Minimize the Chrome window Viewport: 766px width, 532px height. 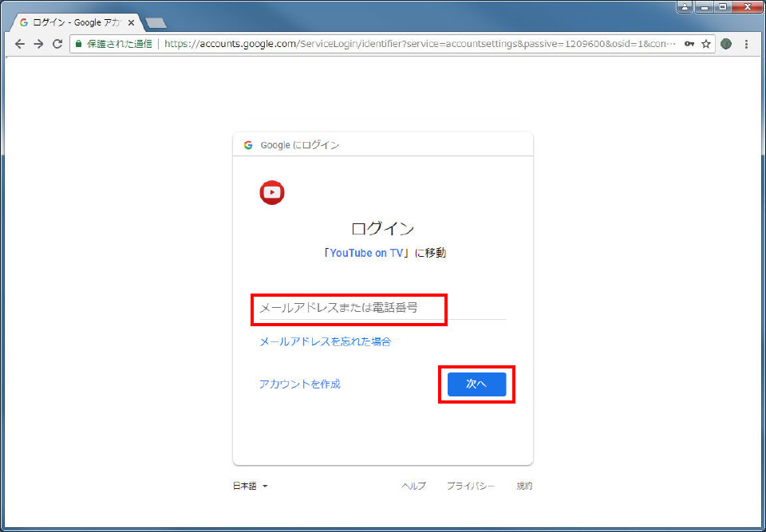pos(705,7)
